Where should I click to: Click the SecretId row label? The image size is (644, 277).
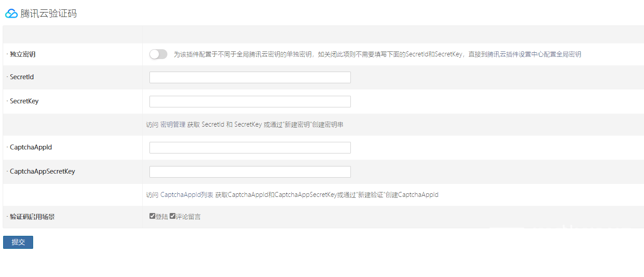point(21,77)
